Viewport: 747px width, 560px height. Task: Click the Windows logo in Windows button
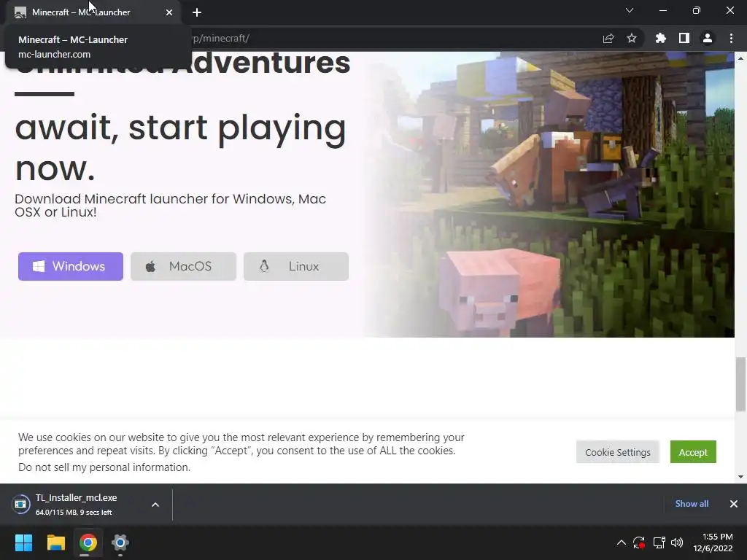point(39,266)
